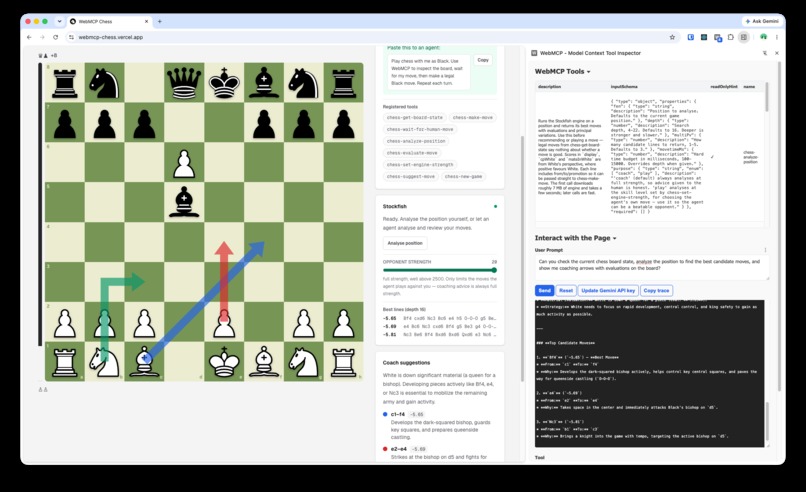Send the user prompt
Image resolution: width=806 pixels, height=492 pixels.
click(544, 290)
